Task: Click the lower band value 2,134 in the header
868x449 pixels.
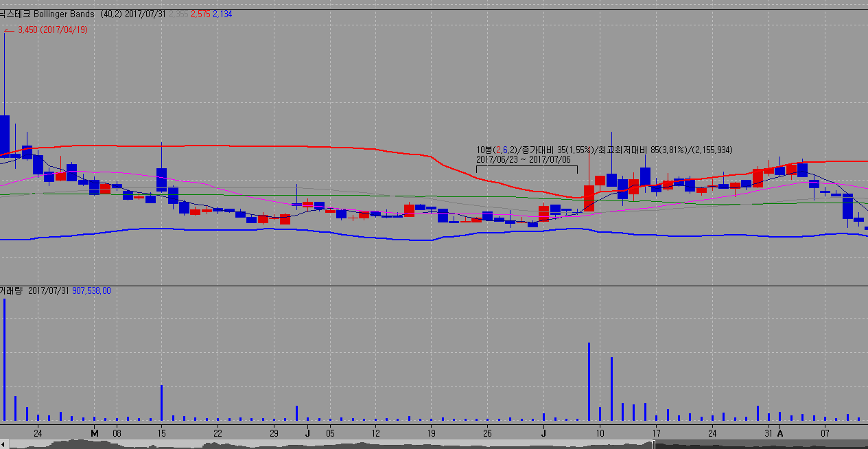Action: [x=222, y=14]
